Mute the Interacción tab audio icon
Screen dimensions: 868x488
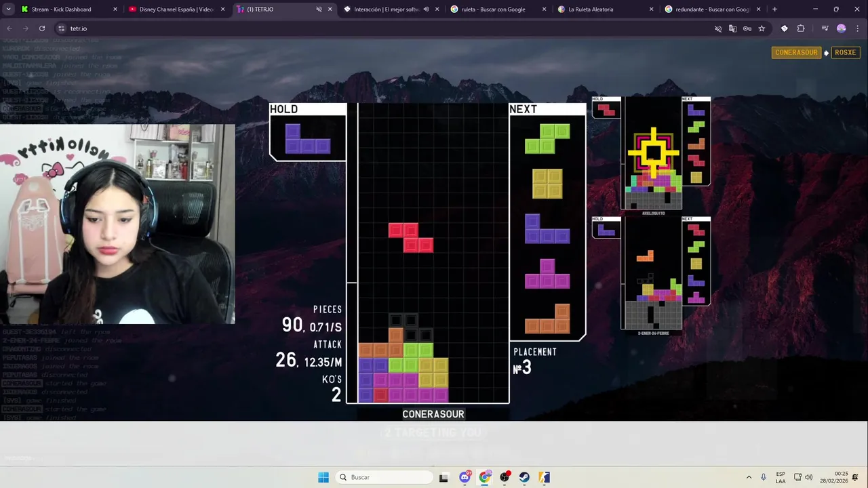coord(426,9)
